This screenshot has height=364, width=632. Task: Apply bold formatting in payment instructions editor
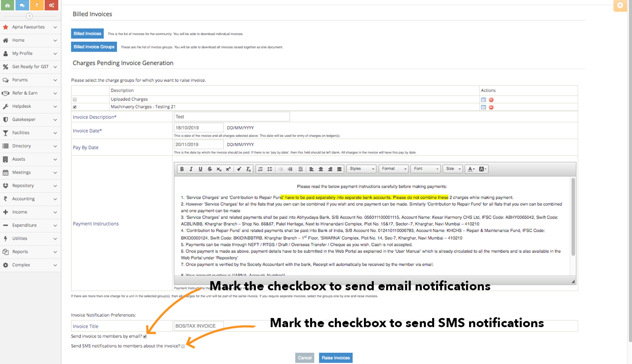point(182,169)
